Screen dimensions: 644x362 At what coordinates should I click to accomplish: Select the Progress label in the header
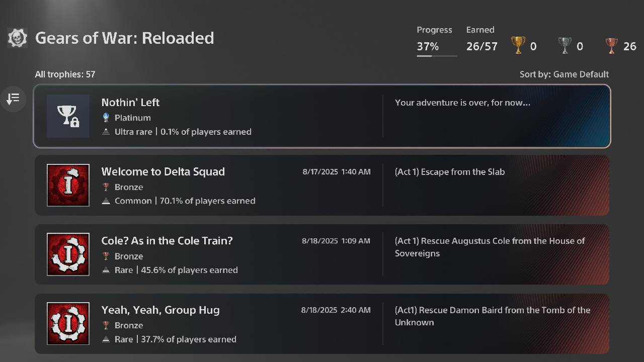pos(434,30)
